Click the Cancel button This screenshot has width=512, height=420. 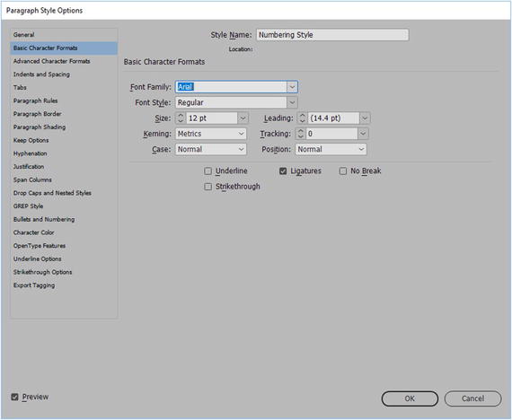coord(472,398)
